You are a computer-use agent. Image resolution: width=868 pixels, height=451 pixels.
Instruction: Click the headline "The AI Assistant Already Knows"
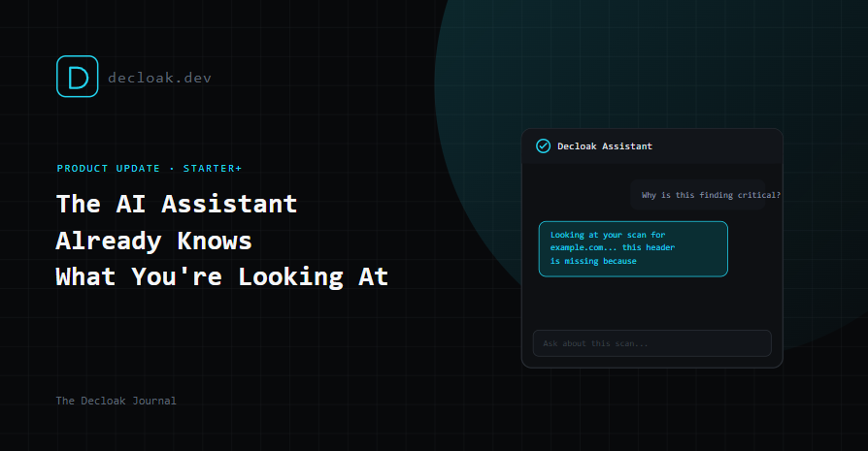point(177,222)
